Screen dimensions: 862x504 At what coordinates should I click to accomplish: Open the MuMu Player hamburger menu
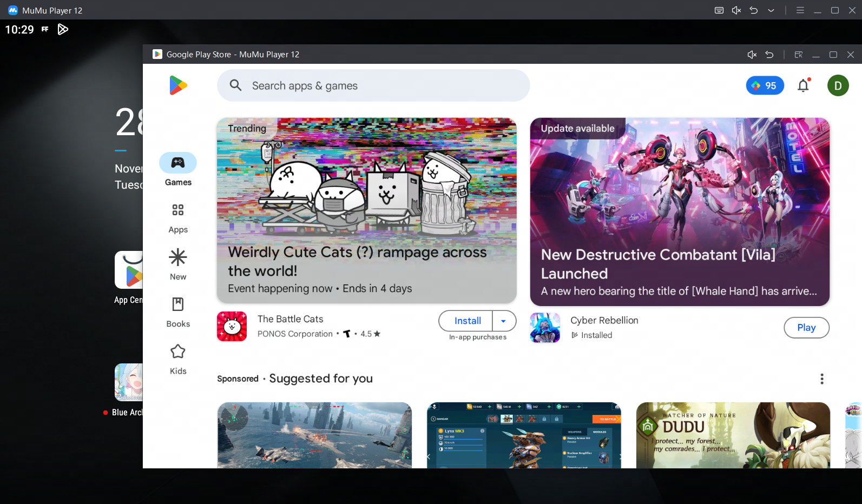point(800,10)
